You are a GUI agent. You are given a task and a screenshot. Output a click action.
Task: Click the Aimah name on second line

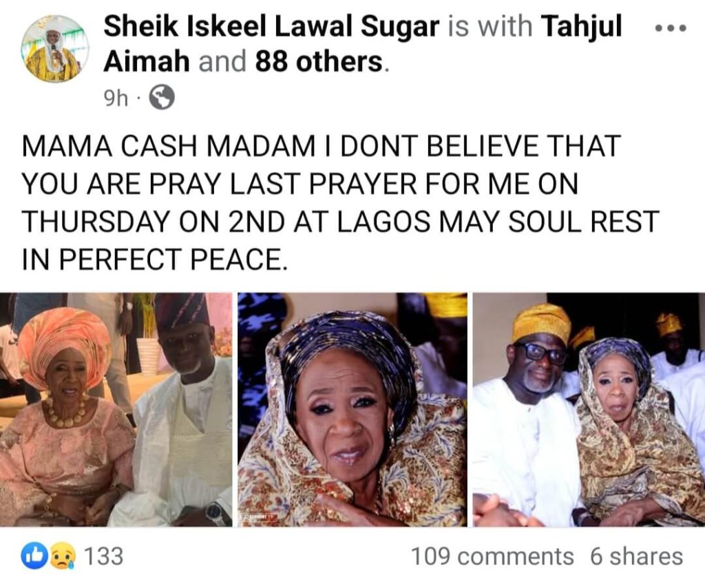147,61
